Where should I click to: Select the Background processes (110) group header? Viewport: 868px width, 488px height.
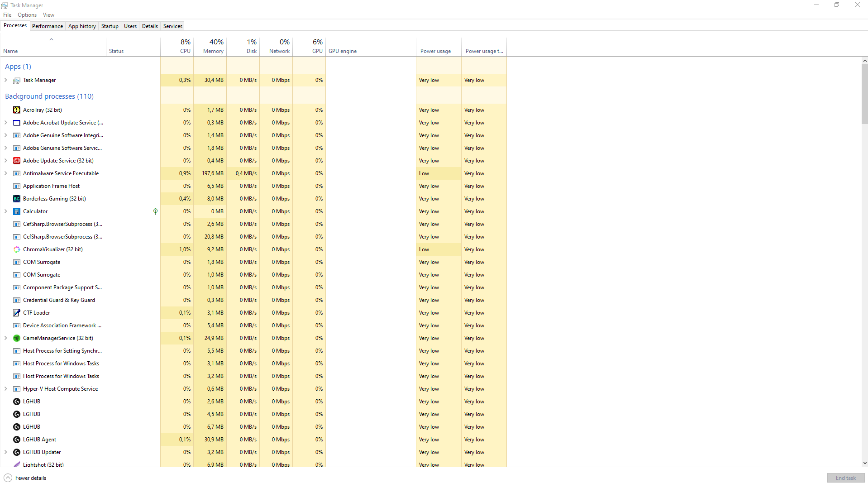pos(49,96)
